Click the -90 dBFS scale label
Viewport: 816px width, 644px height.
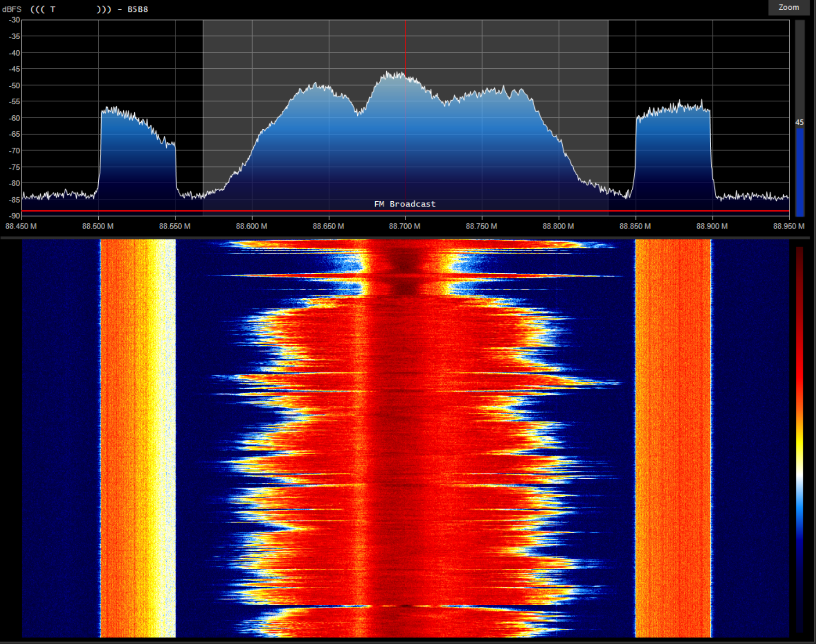[x=14, y=216]
